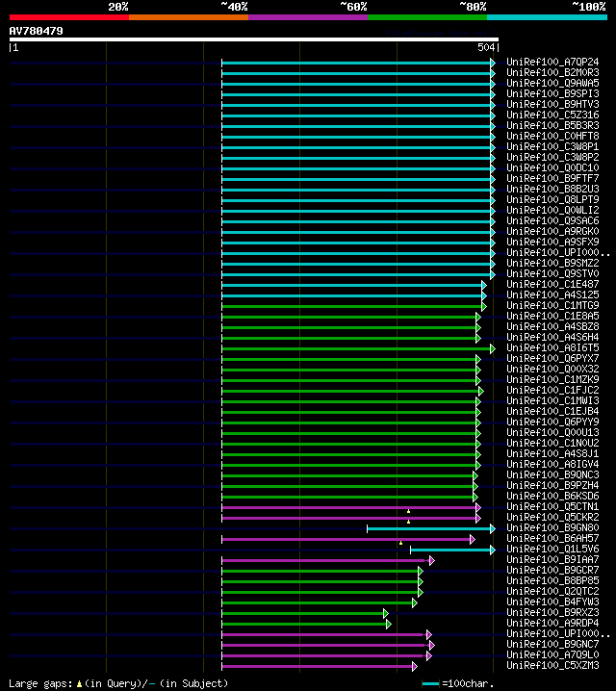The image size is (616, 691).
Task: Select UniRef100_C5Z316 hit name
Action: 552,115
